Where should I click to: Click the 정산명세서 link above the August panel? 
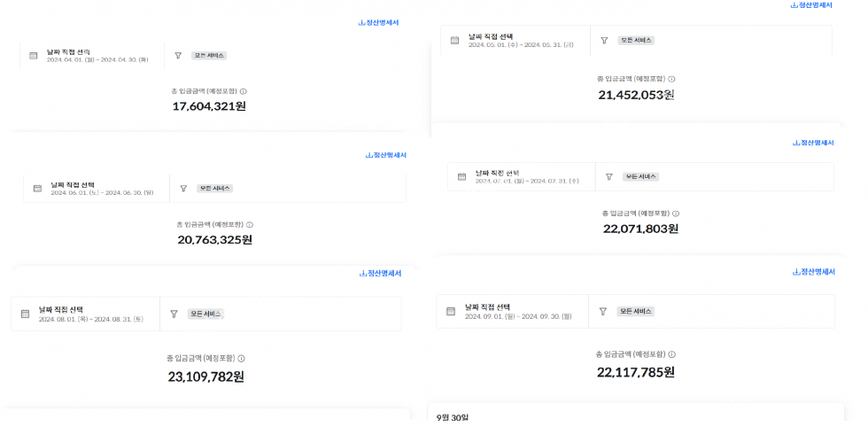(x=380, y=274)
